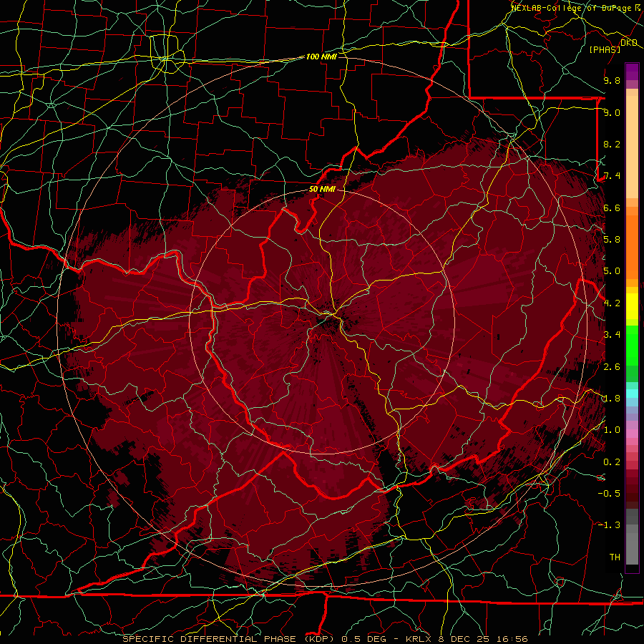Image resolution: width=644 pixels, height=644 pixels.
Task: Click the yellow swatch beside the 4.2 label
Action: coord(632,306)
